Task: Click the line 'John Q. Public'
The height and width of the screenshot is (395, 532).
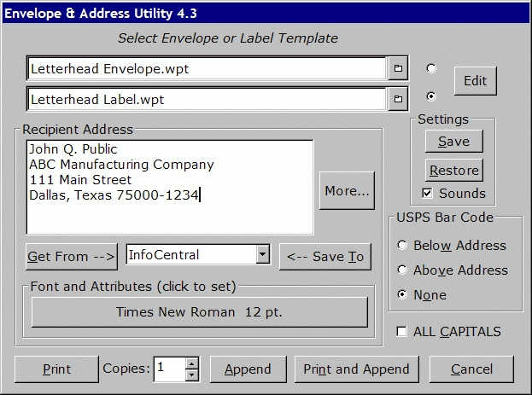Action: (x=73, y=149)
